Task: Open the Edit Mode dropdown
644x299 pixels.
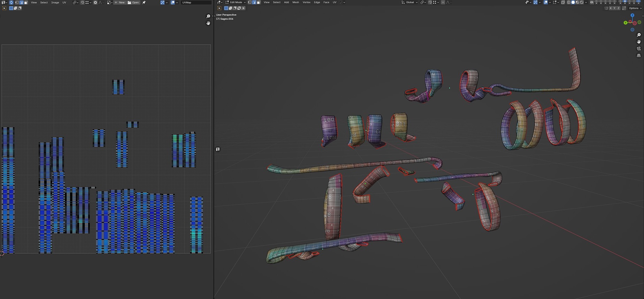Action: tap(236, 2)
